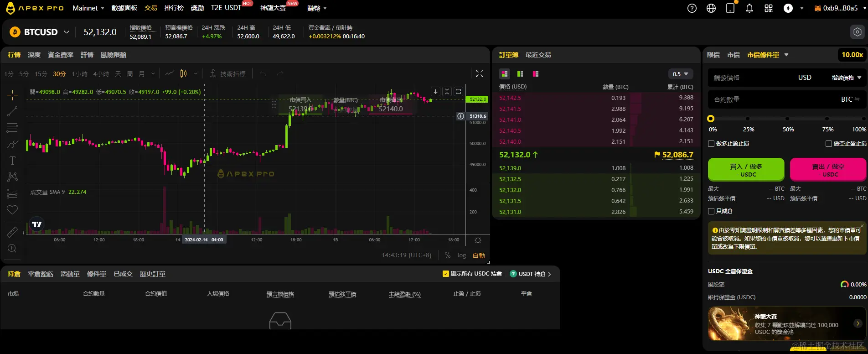The height and width of the screenshot is (354, 868).
Task: Toggle 自動 auto scale on chart
Action: point(479,255)
